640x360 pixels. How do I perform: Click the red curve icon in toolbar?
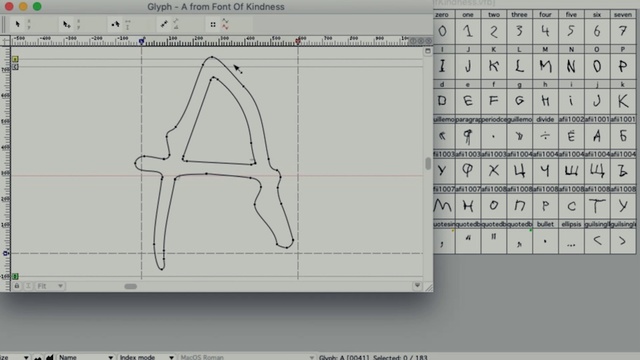225,27
